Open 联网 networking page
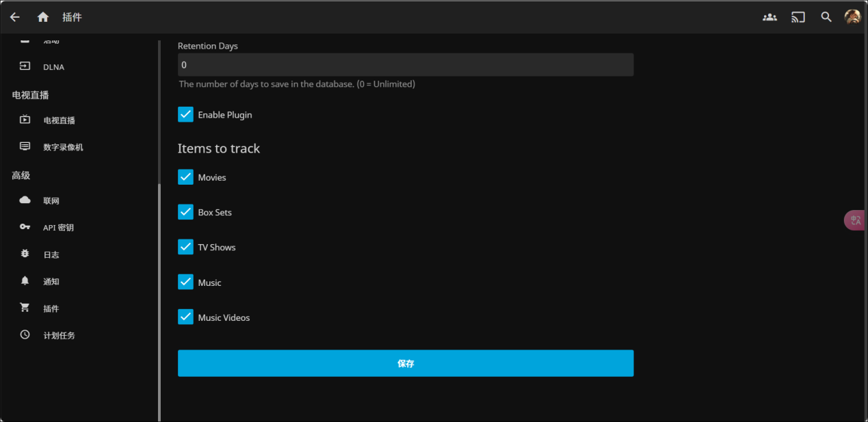The image size is (868, 422). point(51,201)
